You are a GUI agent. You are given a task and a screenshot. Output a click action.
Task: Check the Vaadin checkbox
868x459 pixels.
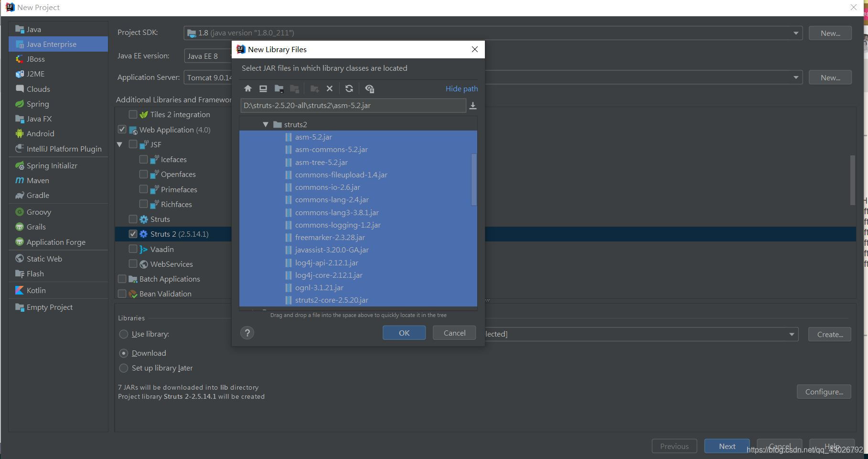click(x=133, y=249)
